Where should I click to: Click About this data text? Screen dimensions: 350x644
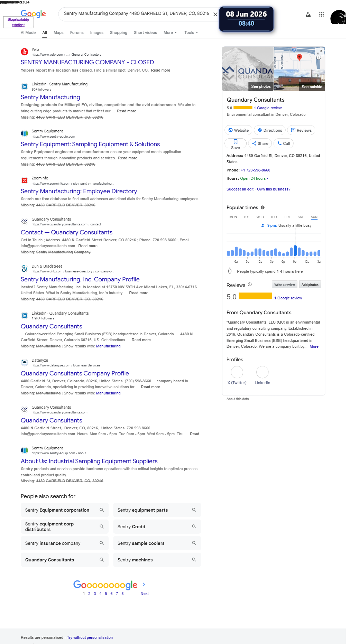click(238, 399)
